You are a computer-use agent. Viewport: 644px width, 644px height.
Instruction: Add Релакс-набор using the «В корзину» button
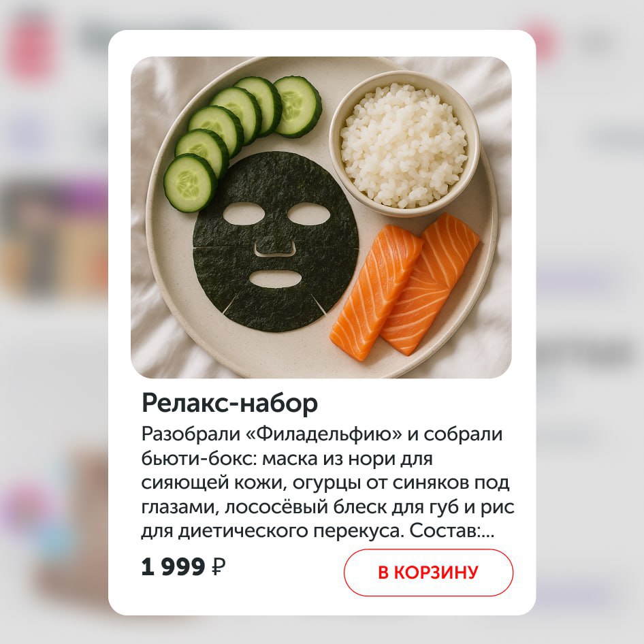click(x=428, y=572)
